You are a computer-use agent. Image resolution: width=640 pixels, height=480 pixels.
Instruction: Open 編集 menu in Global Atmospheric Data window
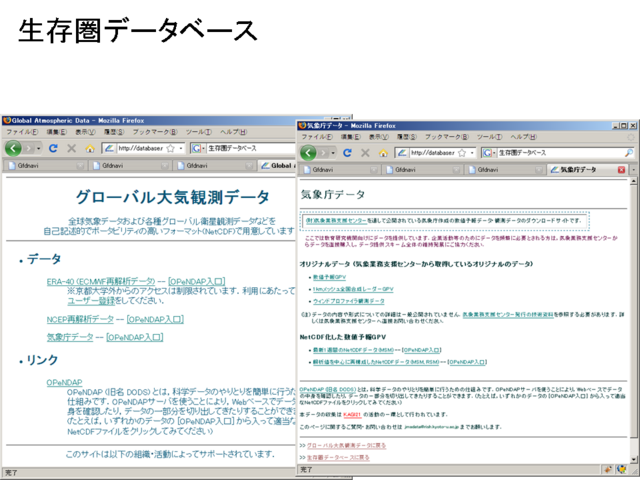[x=56, y=132]
